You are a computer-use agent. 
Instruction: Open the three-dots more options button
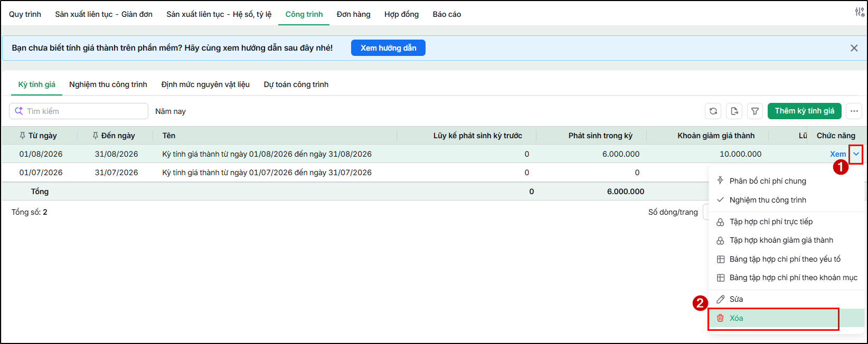coord(854,111)
